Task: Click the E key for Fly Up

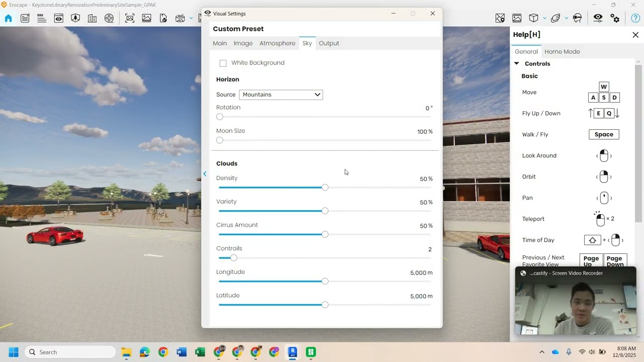Action: 598,114
